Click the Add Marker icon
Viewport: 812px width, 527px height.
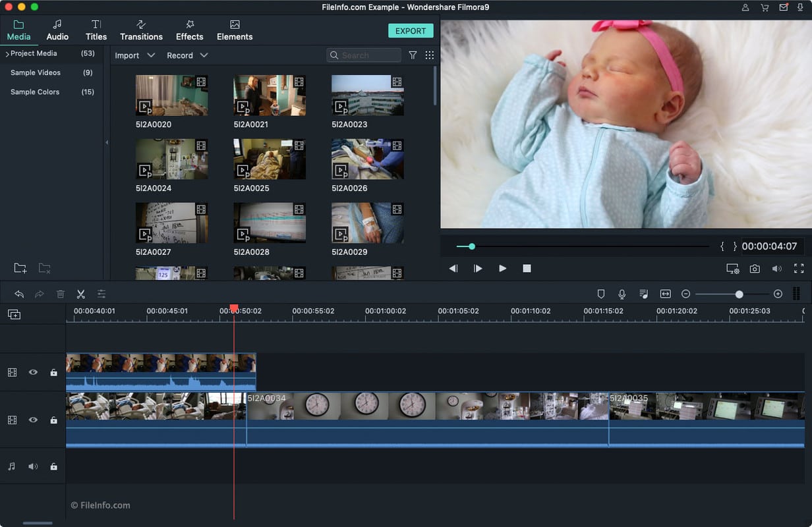(x=600, y=294)
